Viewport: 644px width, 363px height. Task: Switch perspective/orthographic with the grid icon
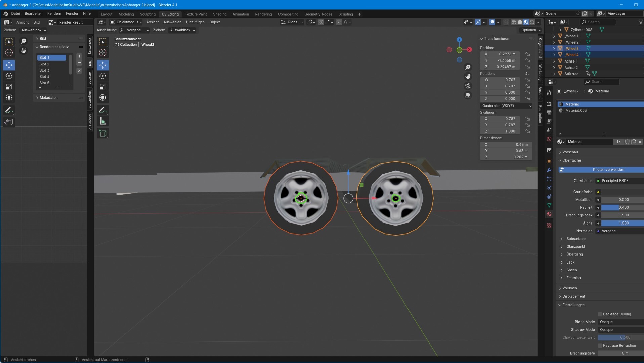click(x=468, y=95)
